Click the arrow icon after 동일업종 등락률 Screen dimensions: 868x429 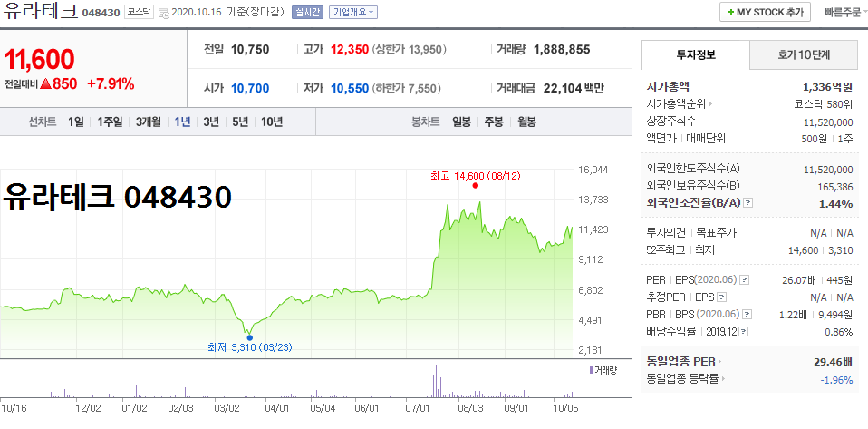point(723,380)
